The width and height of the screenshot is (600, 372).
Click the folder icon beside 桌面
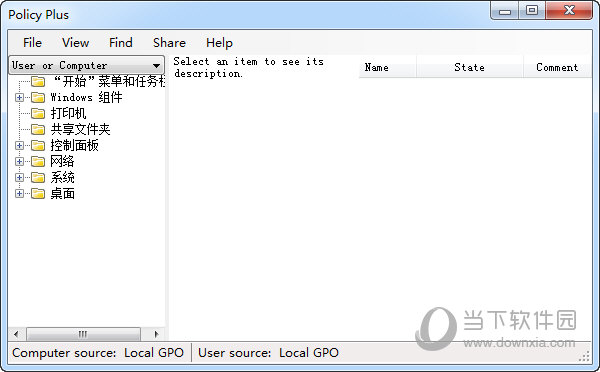click(x=38, y=194)
